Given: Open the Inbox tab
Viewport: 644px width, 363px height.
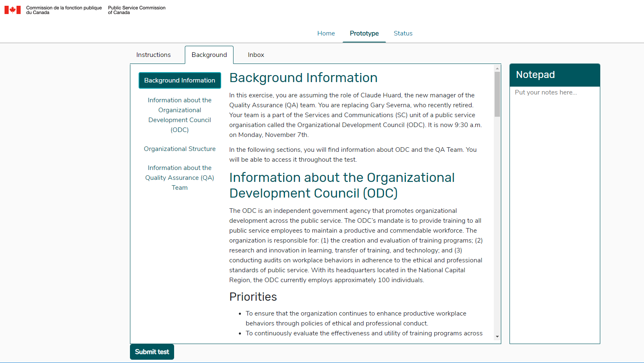Looking at the screenshot, I should (x=256, y=55).
